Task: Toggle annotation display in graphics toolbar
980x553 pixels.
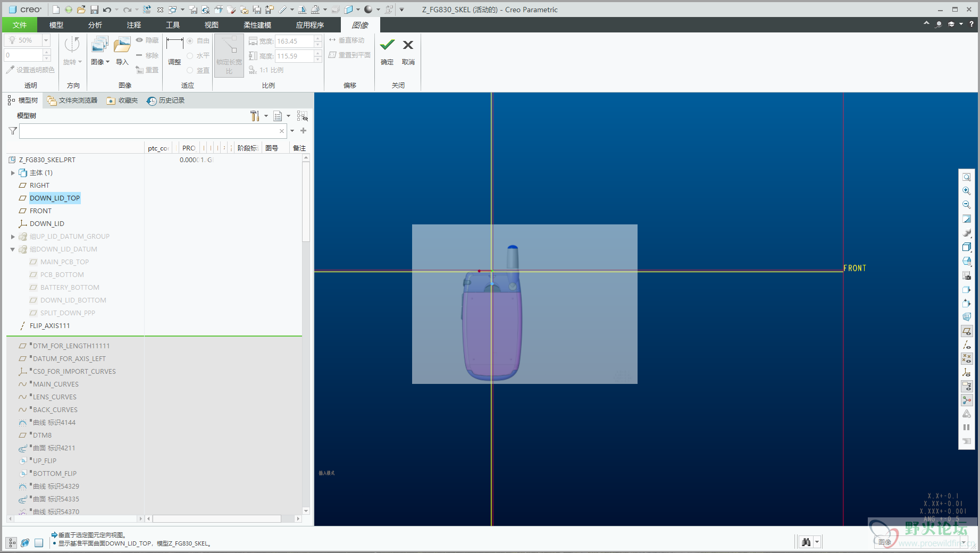Action: (967, 387)
